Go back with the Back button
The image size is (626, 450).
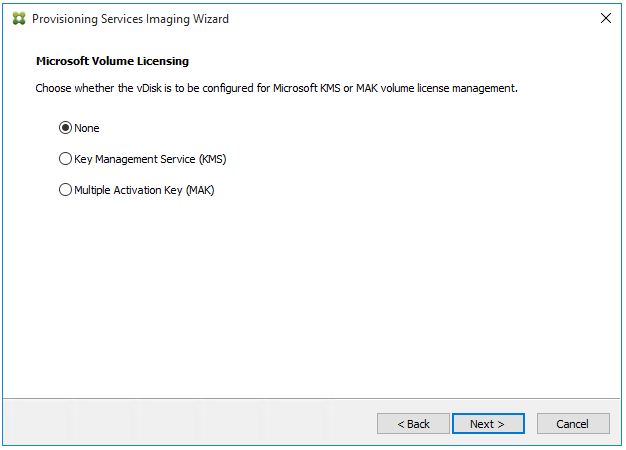tap(413, 424)
